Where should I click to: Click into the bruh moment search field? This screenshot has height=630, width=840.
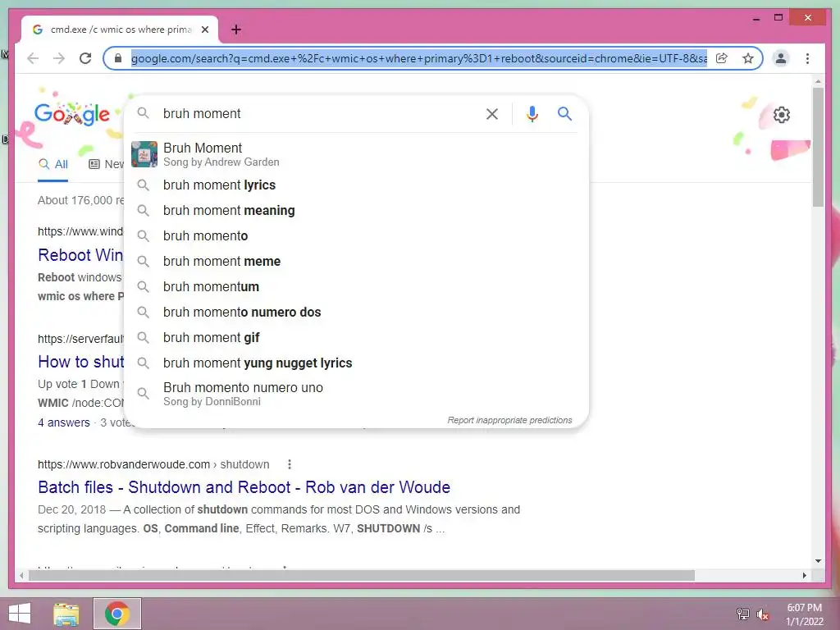[x=319, y=113]
